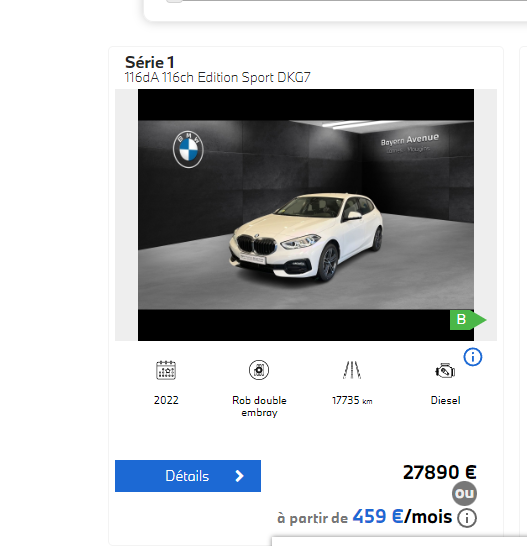The width and height of the screenshot is (527, 546).
Task: Click the engine fuel type icon
Action: 445,370
